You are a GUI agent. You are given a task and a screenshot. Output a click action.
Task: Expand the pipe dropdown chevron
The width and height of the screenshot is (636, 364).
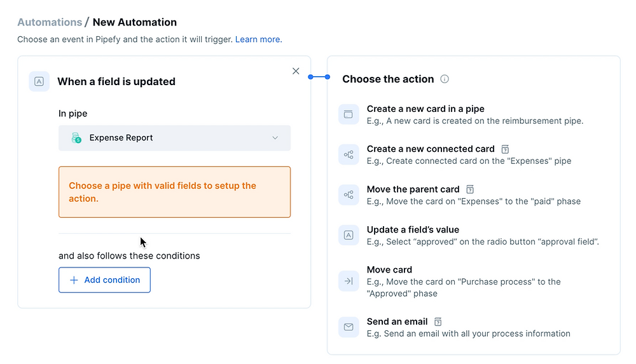pyautogui.click(x=275, y=138)
